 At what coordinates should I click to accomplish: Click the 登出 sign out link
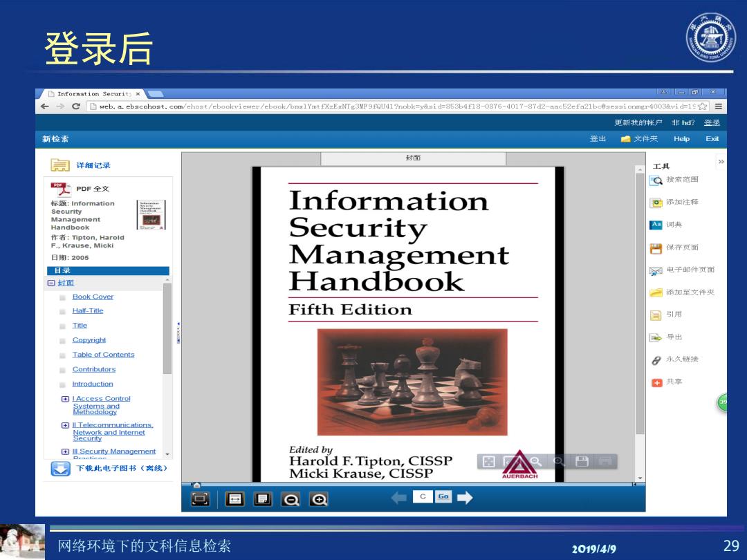[598, 139]
